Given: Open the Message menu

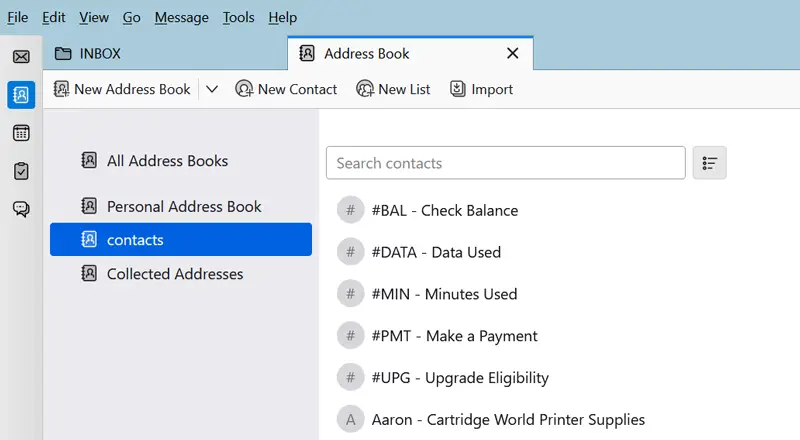Looking at the screenshot, I should (181, 17).
